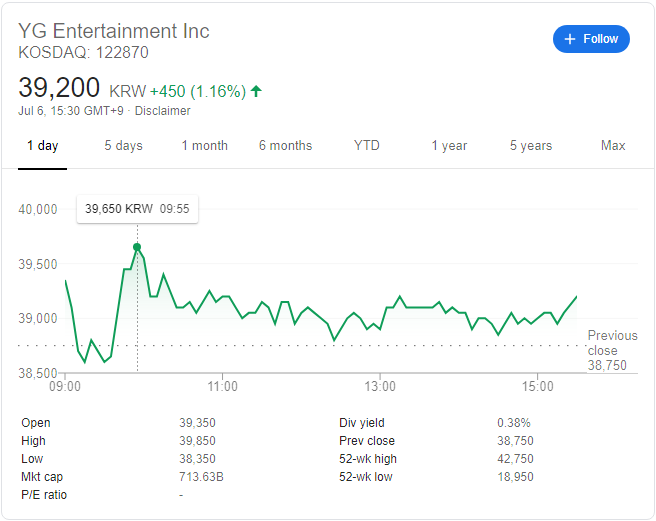The height and width of the screenshot is (521, 656).
Task: Click the YG Entertainment Inc title
Action: [114, 31]
